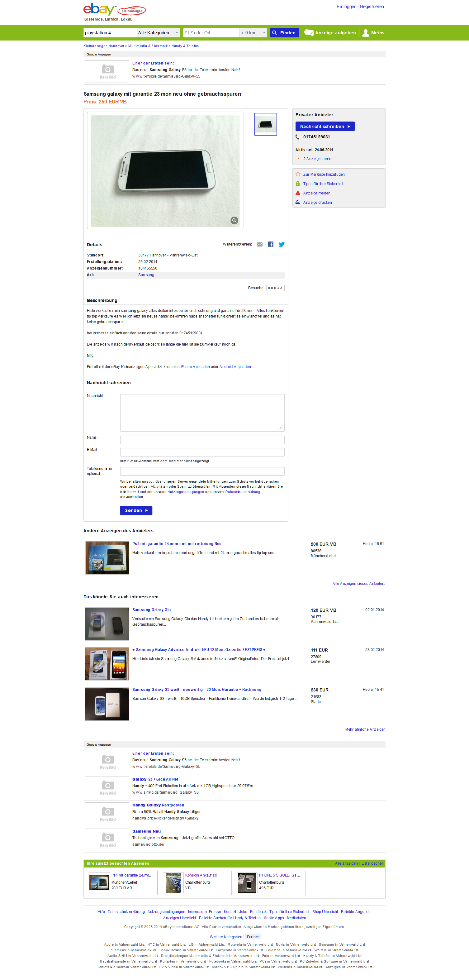Click the Kein Bild camera icon in top ad

coord(107,72)
